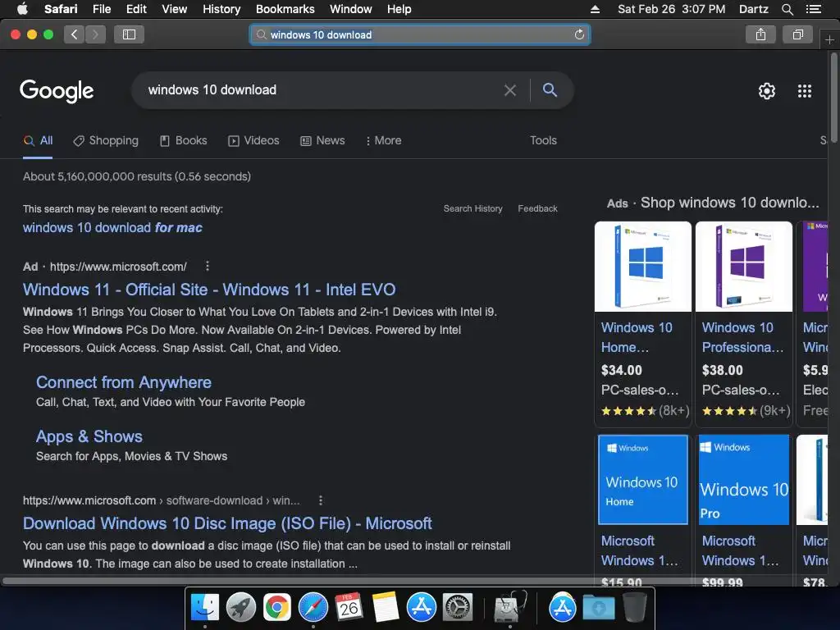This screenshot has height=630, width=840.
Task: Open the View menu
Action: click(174, 9)
